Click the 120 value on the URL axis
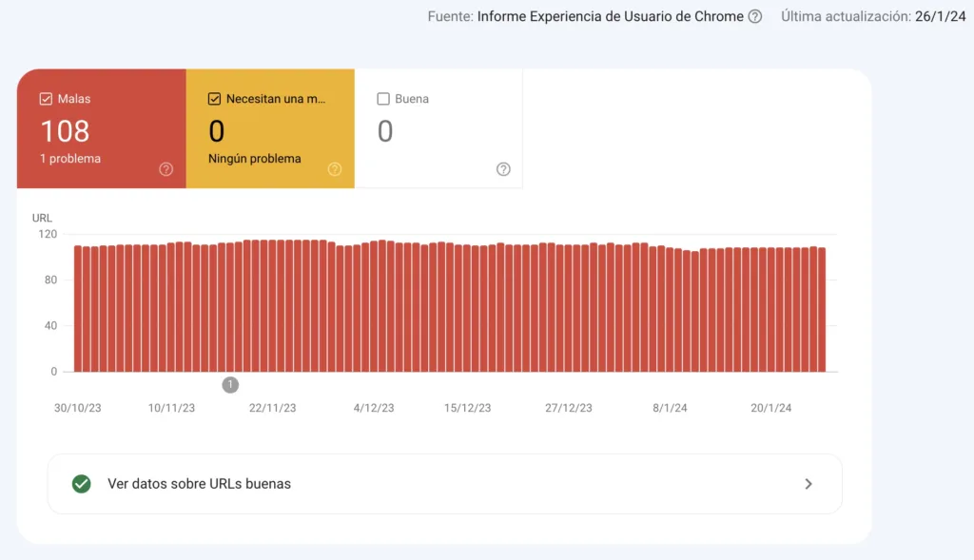The height and width of the screenshot is (560, 974). [48, 234]
